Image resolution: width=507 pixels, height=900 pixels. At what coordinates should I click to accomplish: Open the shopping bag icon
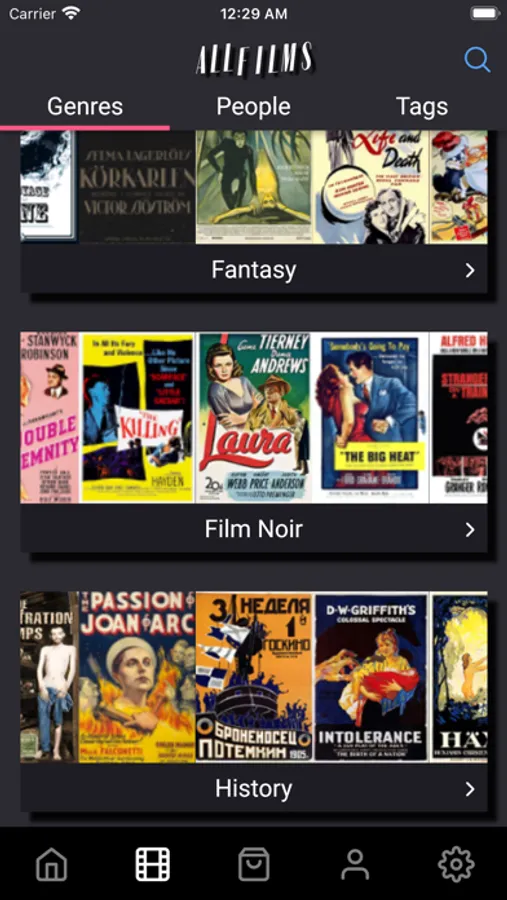pyautogui.click(x=254, y=864)
